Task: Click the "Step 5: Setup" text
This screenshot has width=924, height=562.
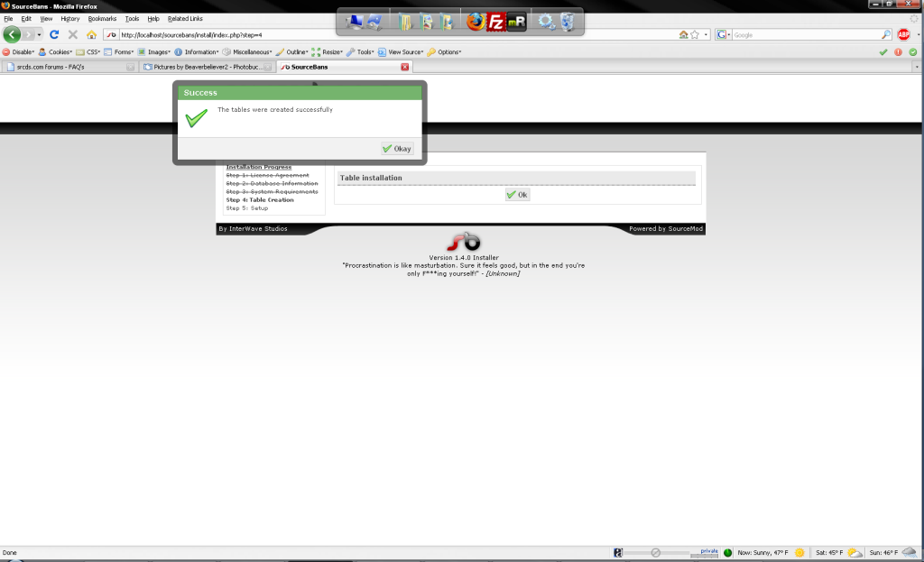Action: tap(247, 208)
